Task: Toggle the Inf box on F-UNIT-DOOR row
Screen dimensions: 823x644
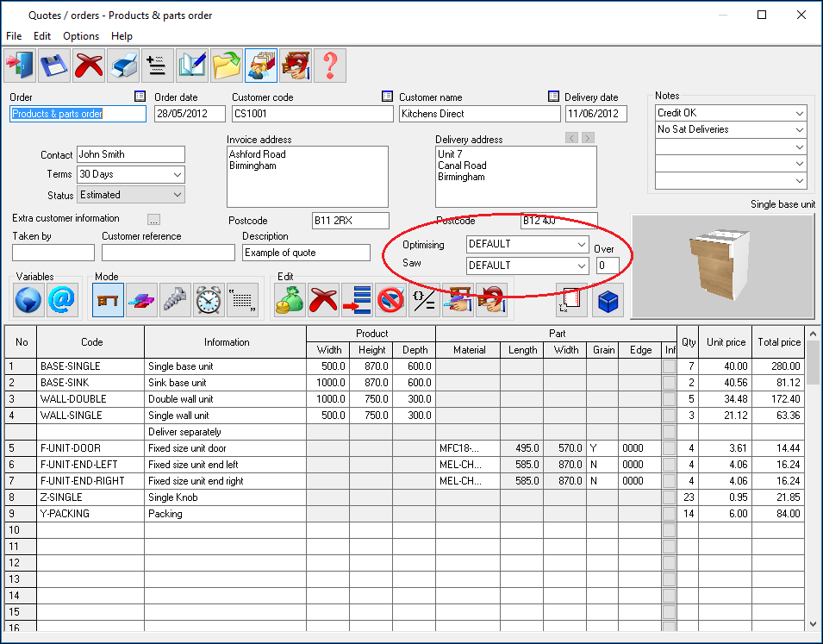Action: 669,448
